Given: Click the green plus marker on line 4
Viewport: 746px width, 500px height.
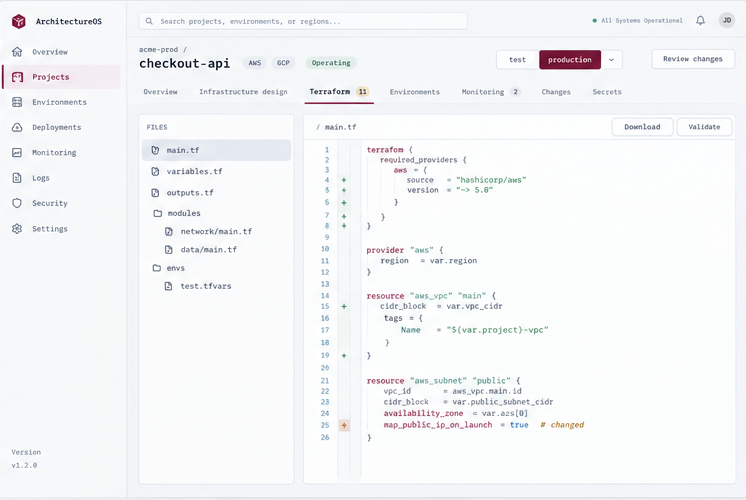Looking at the screenshot, I should [344, 180].
